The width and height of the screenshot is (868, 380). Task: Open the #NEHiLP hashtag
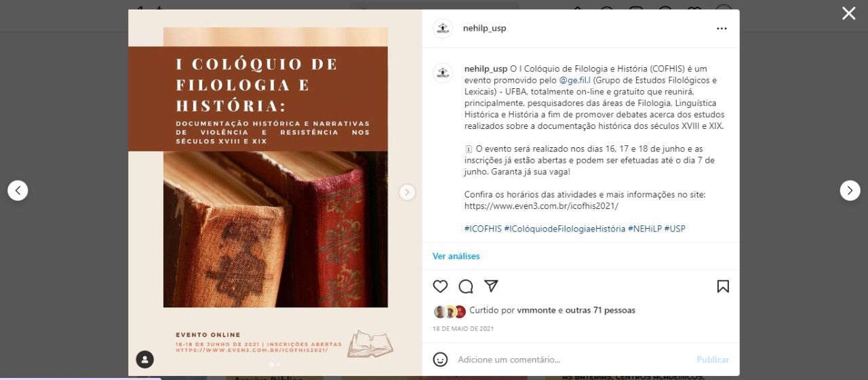point(644,229)
